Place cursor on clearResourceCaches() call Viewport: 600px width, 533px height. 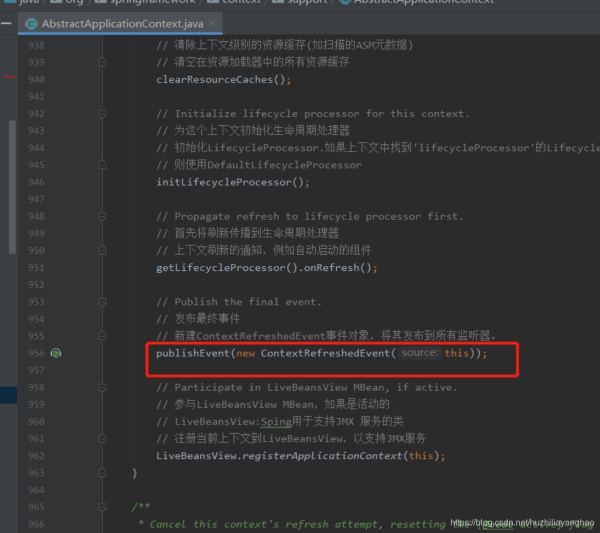pyautogui.click(x=223, y=80)
